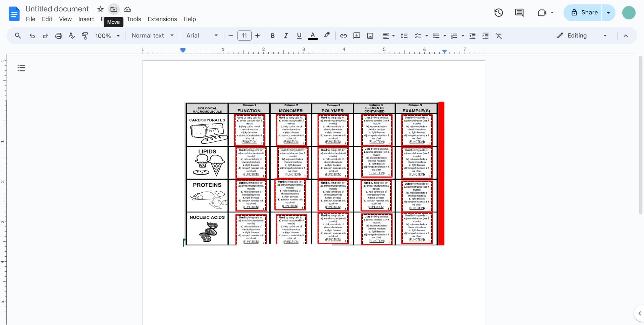Toggle bold formatting

[272, 36]
